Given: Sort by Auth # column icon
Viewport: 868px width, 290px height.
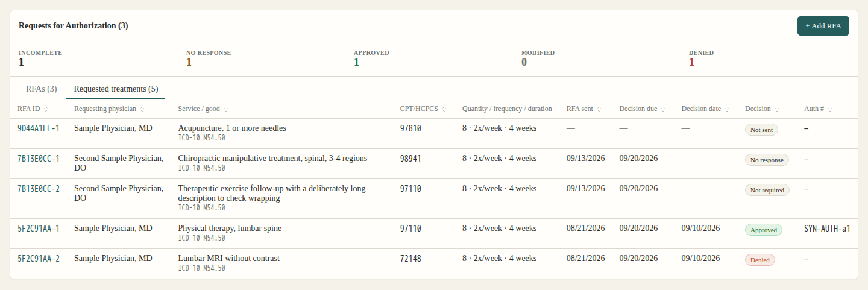Looking at the screenshot, I should 830,109.
